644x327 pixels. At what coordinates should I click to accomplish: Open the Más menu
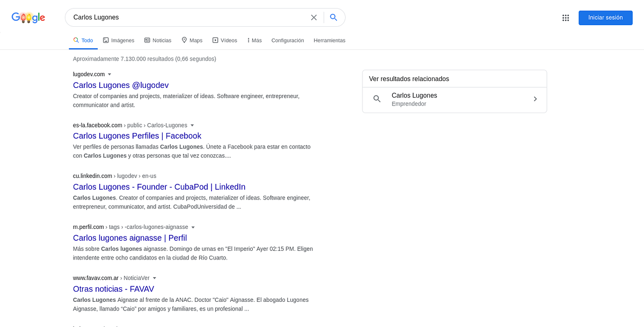coord(254,40)
